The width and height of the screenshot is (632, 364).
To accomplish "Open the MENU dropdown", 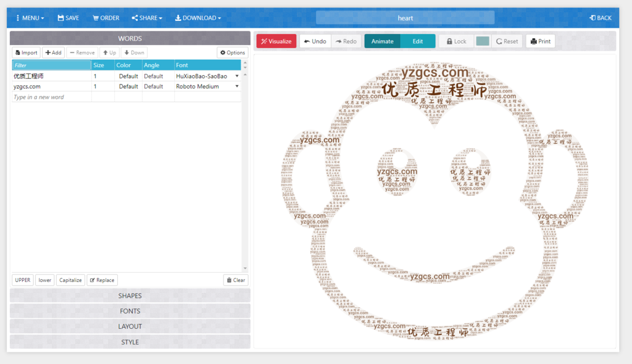I will pyautogui.click(x=30, y=18).
